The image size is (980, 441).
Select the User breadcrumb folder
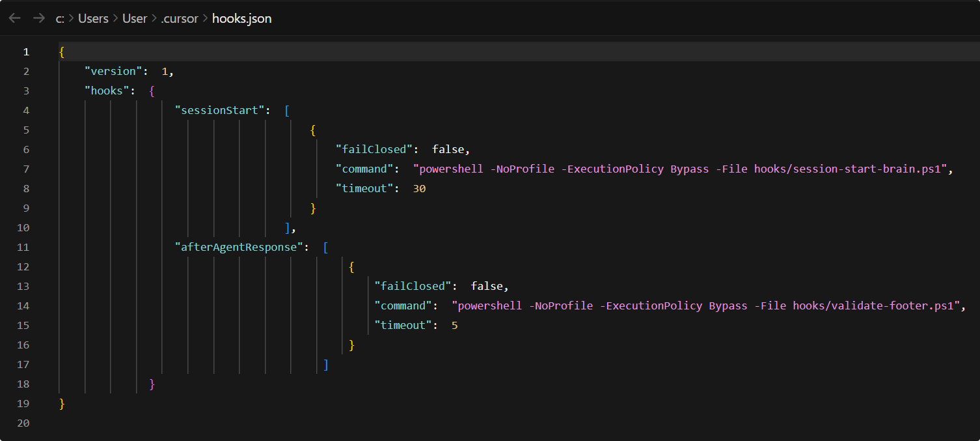click(135, 18)
